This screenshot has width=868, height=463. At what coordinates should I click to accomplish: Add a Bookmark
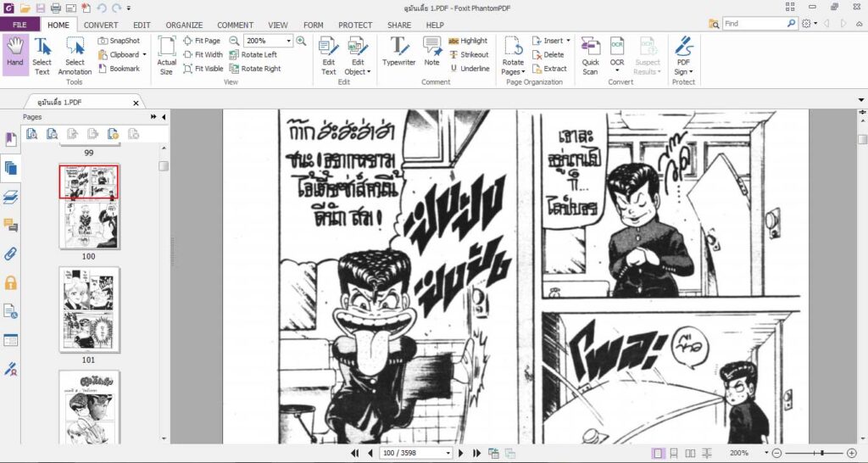(x=119, y=69)
